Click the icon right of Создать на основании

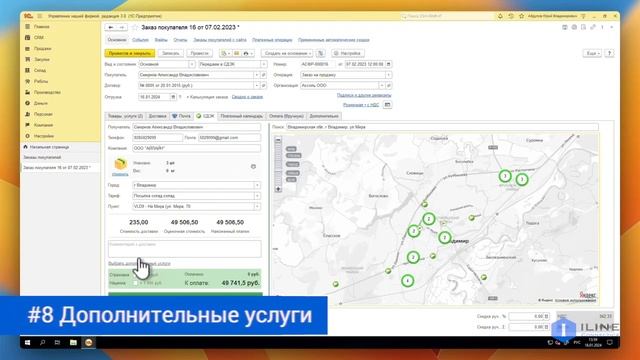[320, 53]
